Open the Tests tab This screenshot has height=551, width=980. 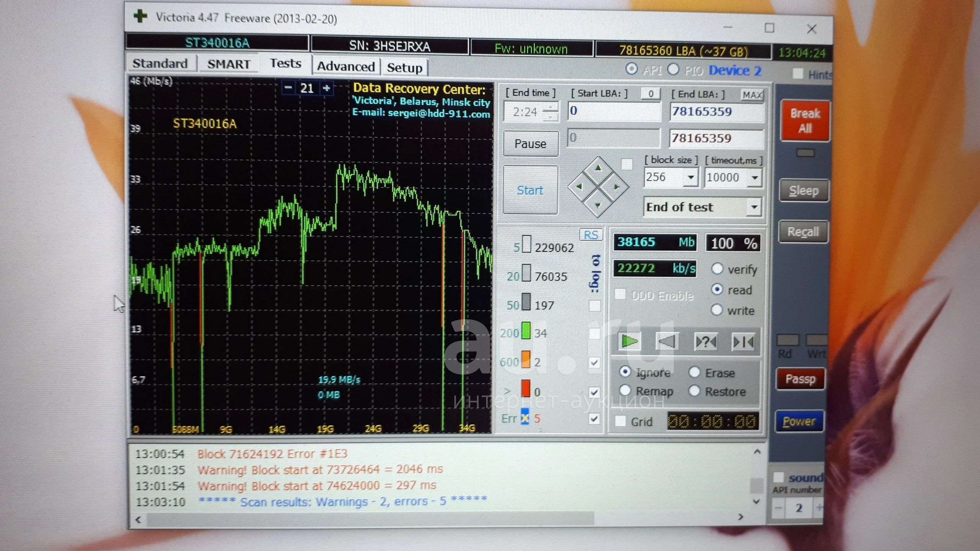[x=286, y=63]
